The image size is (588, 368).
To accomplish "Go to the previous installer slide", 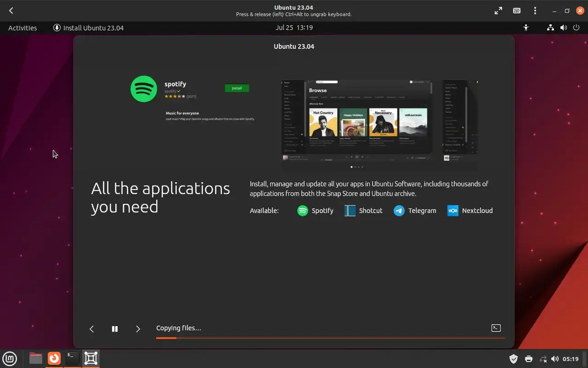I will click(91, 328).
